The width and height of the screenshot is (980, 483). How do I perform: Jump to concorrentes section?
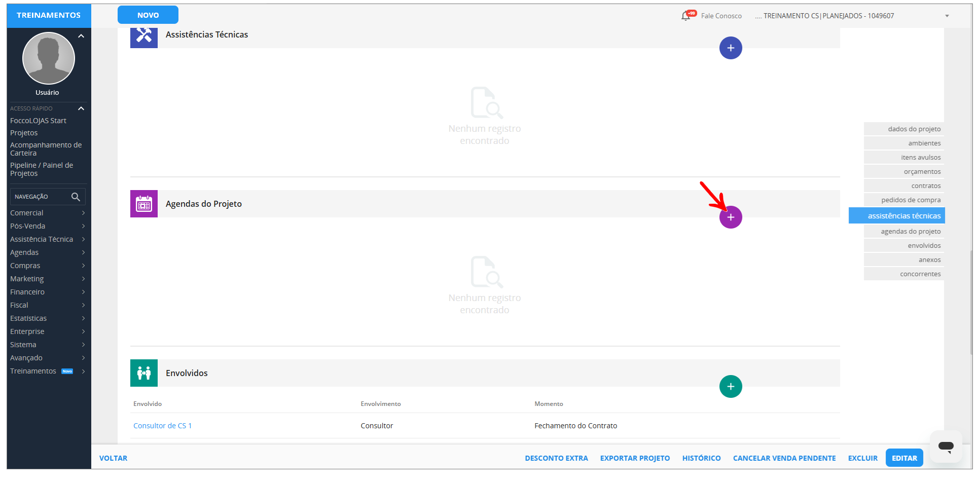904,274
